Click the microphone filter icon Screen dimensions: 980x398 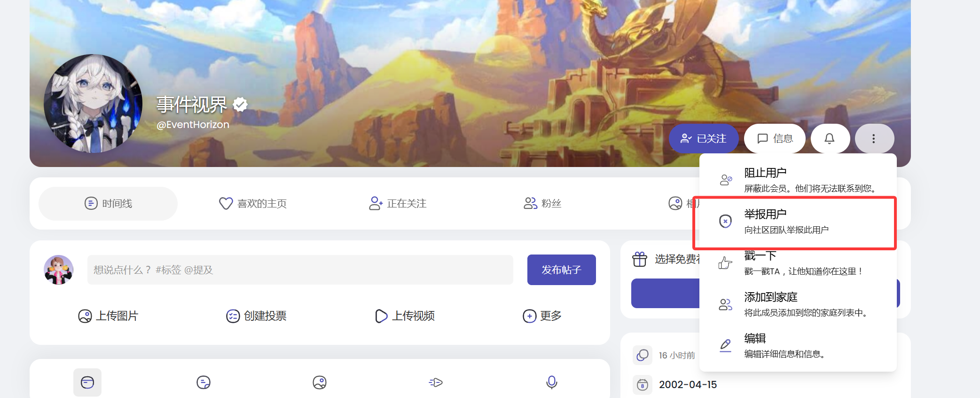click(552, 382)
